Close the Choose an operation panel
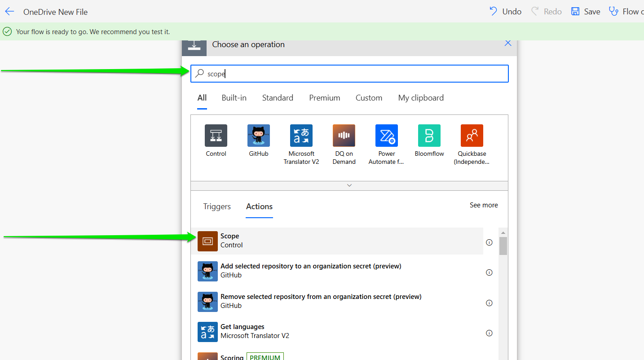This screenshot has width=644, height=360. pyautogui.click(x=508, y=43)
